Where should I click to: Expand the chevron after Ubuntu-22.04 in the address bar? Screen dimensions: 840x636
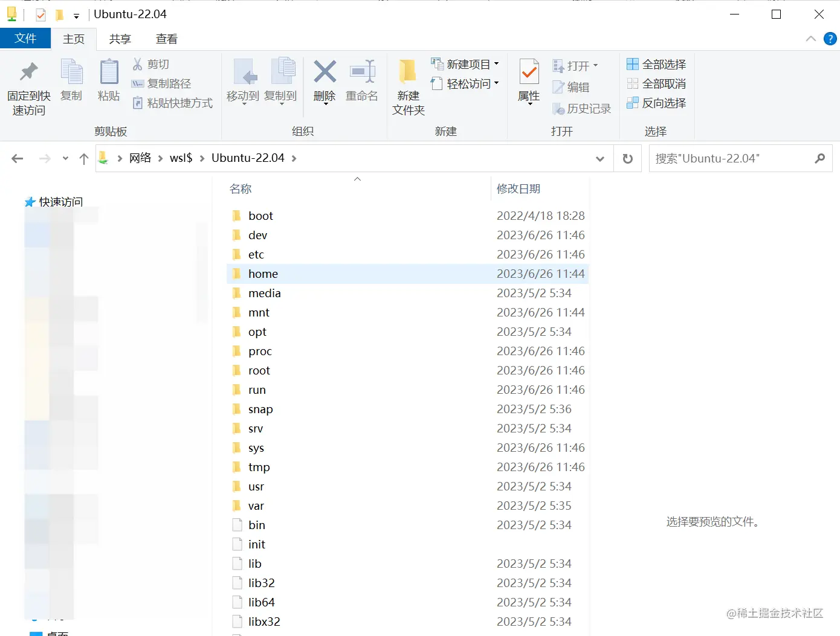pos(294,158)
